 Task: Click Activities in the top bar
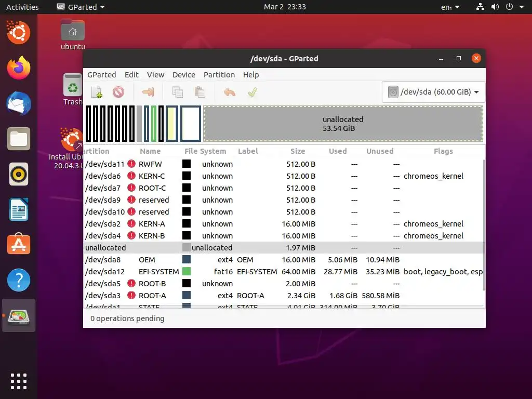pyautogui.click(x=22, y=7)
